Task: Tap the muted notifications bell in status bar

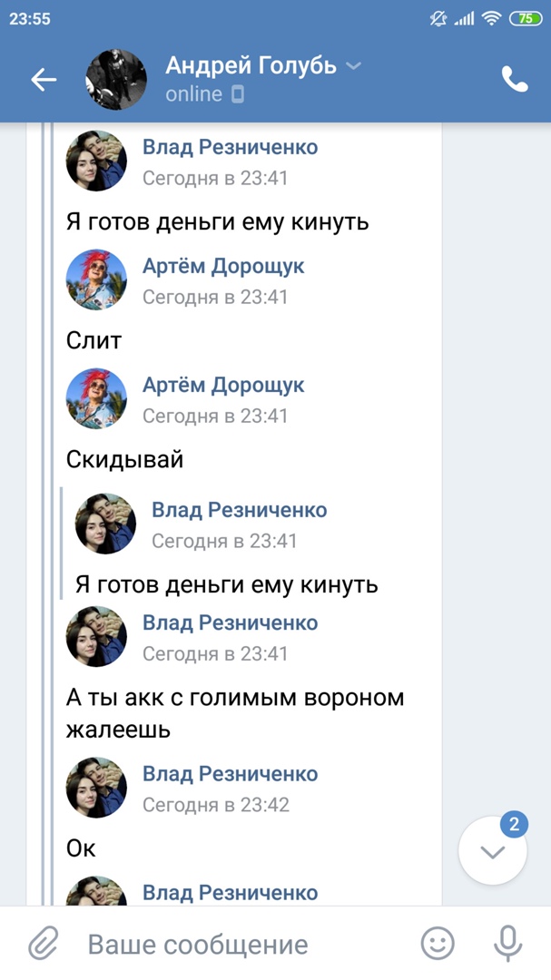Action: (x=439, y=18)
